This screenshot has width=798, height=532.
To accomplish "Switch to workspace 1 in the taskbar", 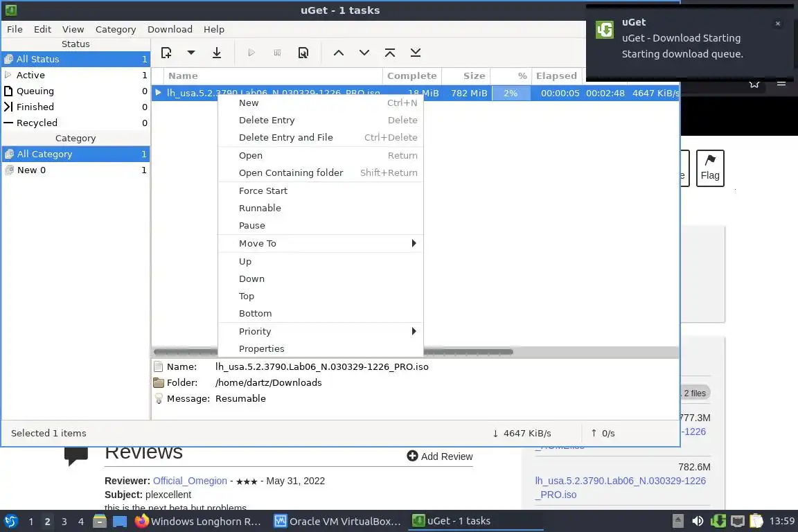I will 31,522.
